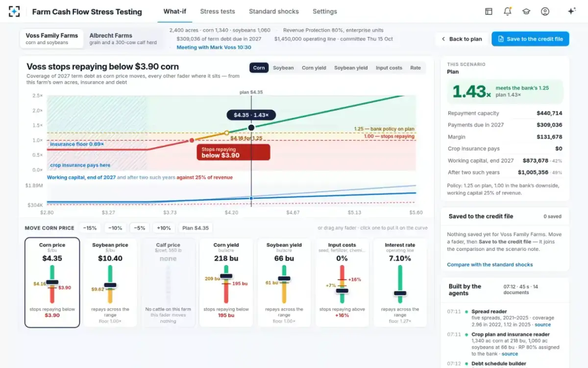Open Meeting with Mark Voss 10:30 link
This screenshot has height=368, width=588.
[214, 48]
